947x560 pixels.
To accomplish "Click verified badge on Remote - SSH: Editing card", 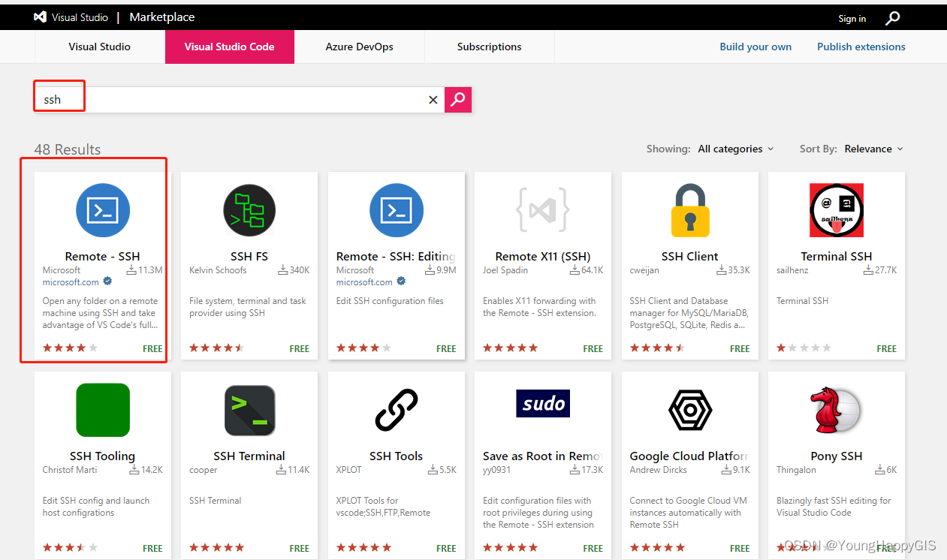I will click(401, 282).
